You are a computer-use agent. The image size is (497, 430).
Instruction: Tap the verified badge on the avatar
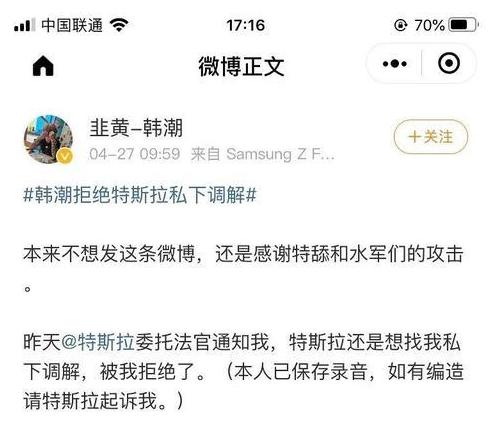tap(65, 156)
